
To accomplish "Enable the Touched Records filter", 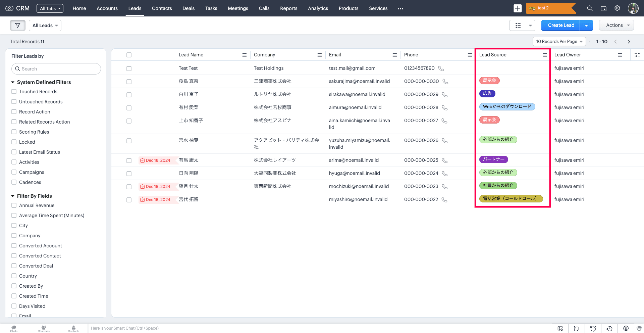I will click(x=14, y=92).
